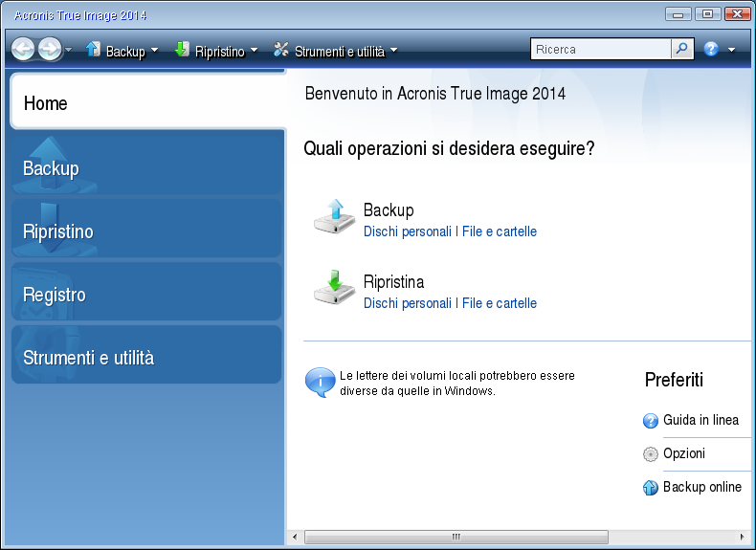This screenshot has width=756, height=550.
Task: Click the blue info bubble icon
Action: pyautogui.click(x=321, y=383)
